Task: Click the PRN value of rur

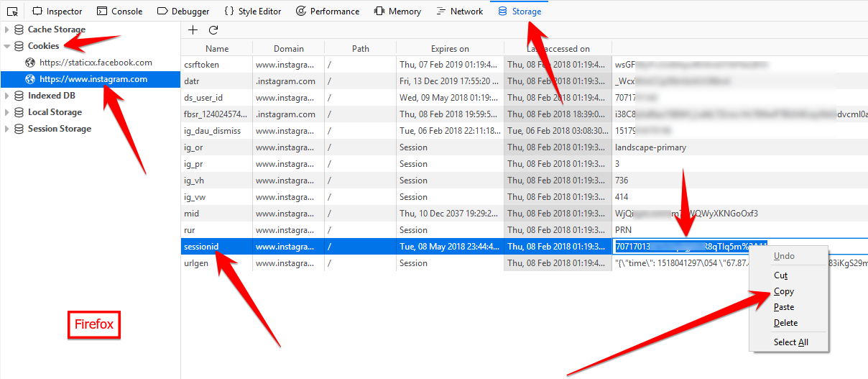Action: (x=624, y=230)
